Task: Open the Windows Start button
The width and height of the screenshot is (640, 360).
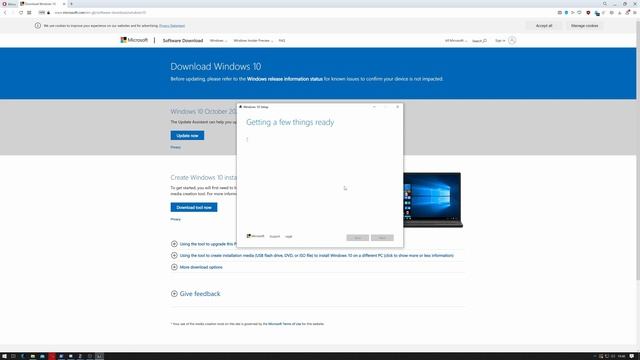Action: pos(4,356)
